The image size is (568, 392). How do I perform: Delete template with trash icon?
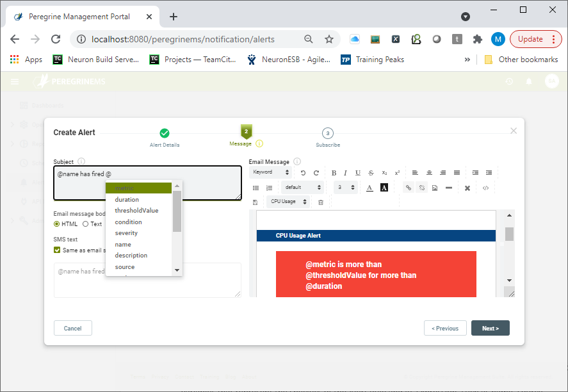321,202
